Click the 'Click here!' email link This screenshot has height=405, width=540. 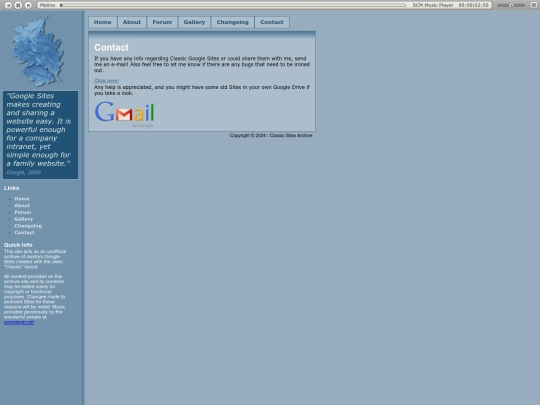click(x=106, y=81)
